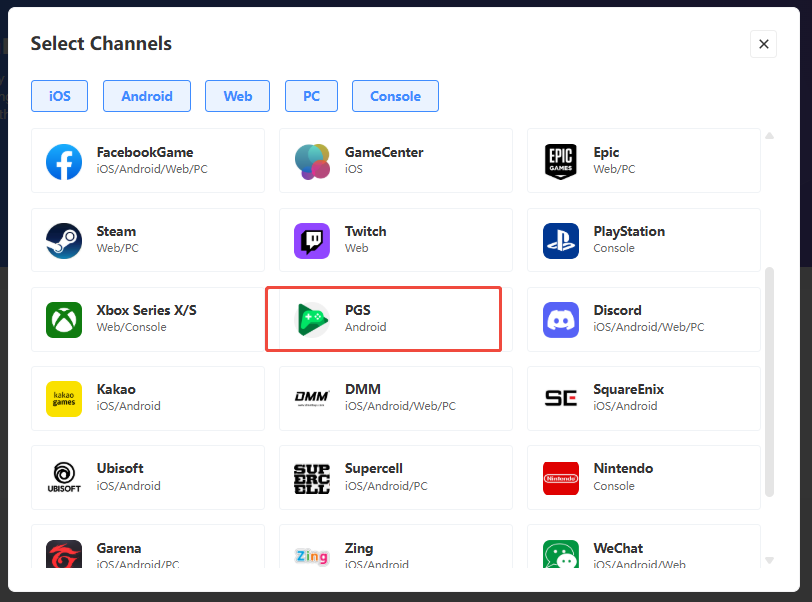812x602 pixels.
Task: Select the Steam channel name
Action: (116, 231)
